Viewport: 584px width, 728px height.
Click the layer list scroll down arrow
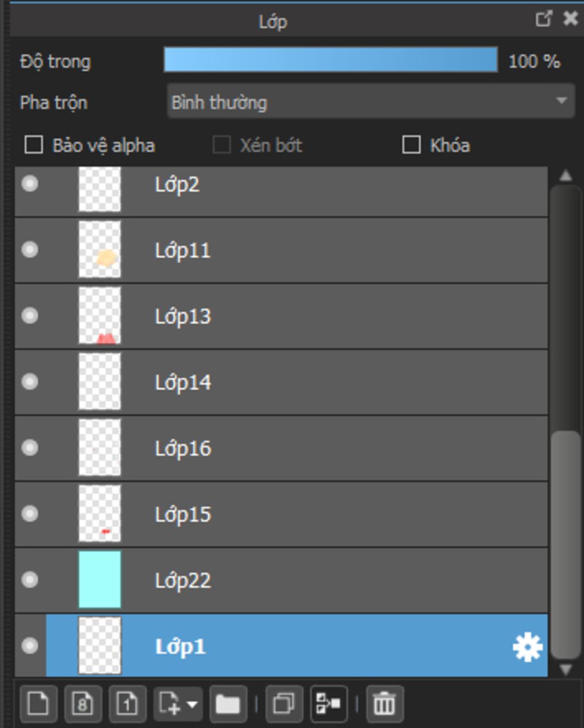tap(565, 669)
